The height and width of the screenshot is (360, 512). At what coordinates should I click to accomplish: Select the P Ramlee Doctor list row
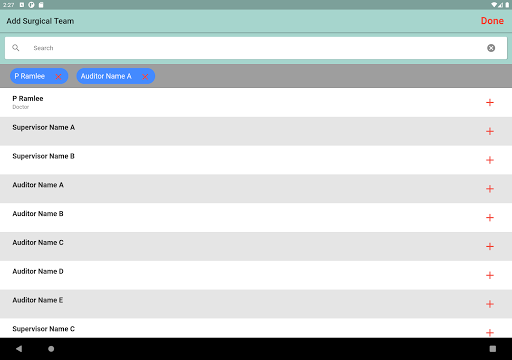[x=256, y=102]
